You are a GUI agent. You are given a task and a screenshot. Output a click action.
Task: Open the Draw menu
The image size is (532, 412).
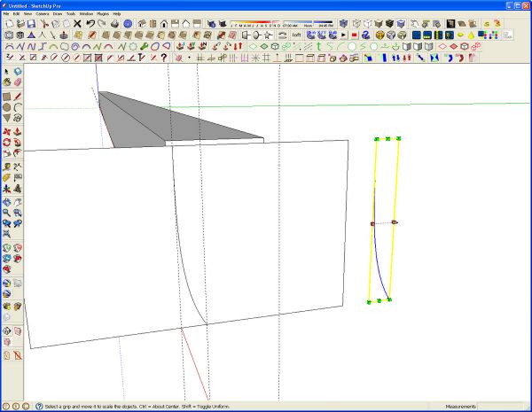(x=58, y=14)
